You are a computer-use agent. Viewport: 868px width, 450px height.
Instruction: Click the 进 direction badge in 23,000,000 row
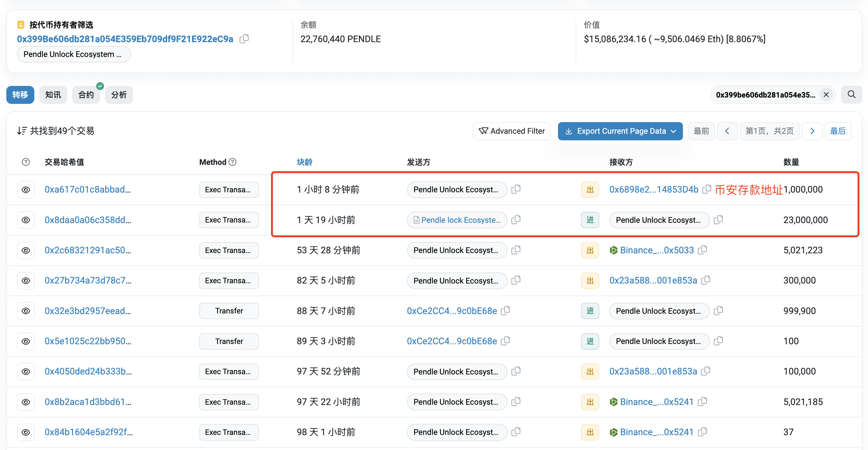(x=590, y=220)
